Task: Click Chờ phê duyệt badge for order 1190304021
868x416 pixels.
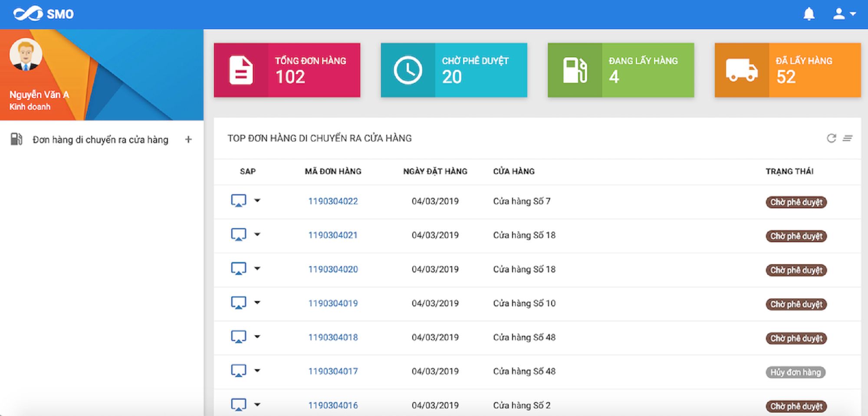Action: tap(796, 236)
